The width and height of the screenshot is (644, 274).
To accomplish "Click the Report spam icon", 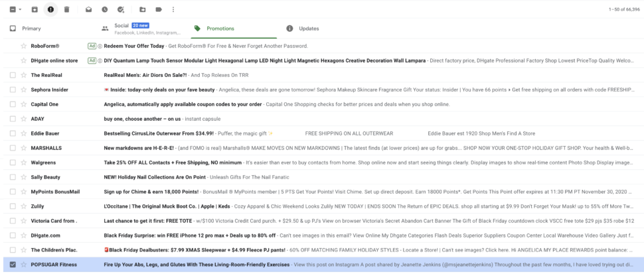I will click(51, 9).
